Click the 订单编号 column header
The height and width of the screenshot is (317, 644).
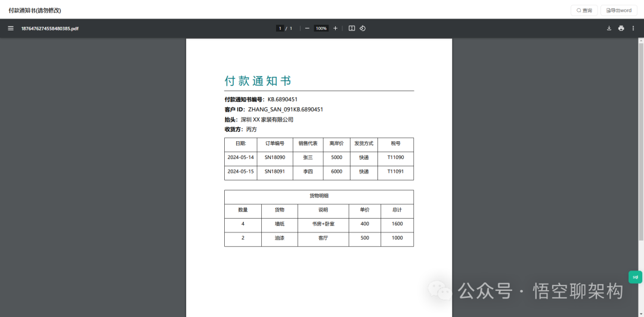pos(275,144)
